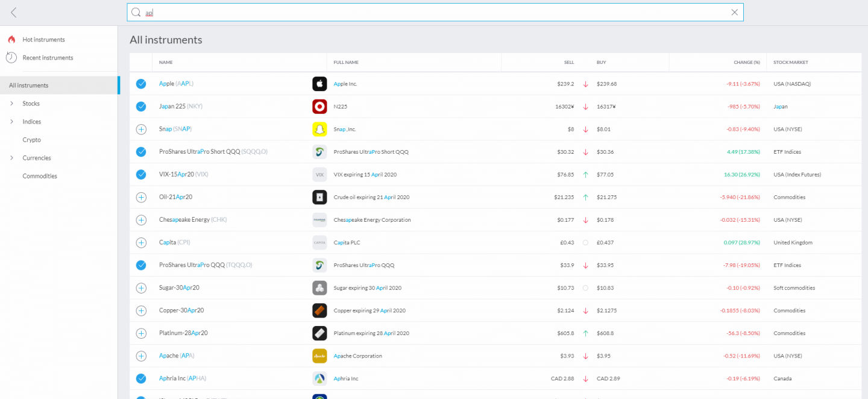The width and height of the screenshot is (868, 399).
Task: Click VIX buy price $77.05
Action: pyautogui.click(x=605, y=174)
